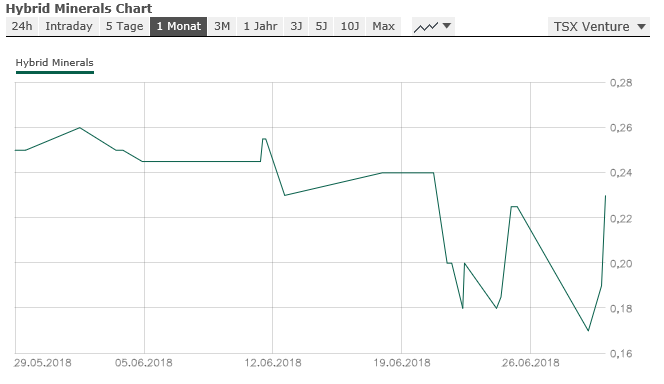Click the 0,26 peak near 29.05.2018
The height and width of the screenshot is (384, 664).
80,127
